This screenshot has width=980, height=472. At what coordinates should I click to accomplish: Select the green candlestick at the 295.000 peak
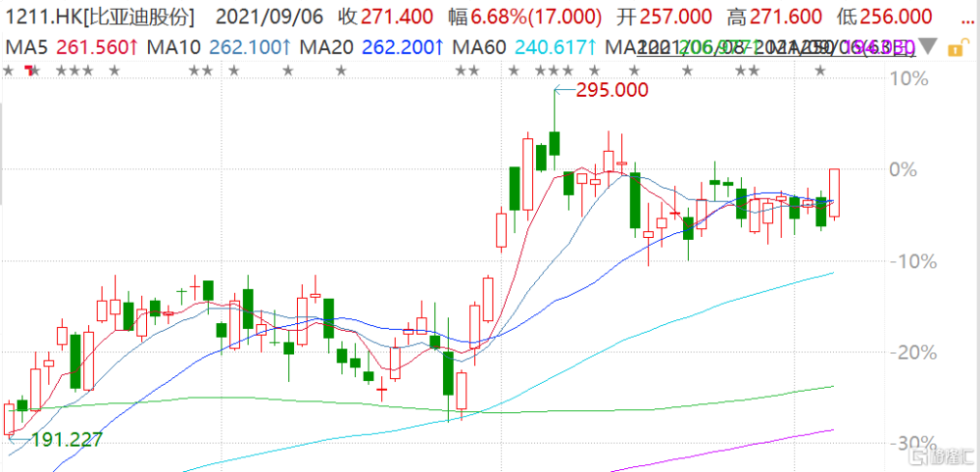(x=555, y=131)
